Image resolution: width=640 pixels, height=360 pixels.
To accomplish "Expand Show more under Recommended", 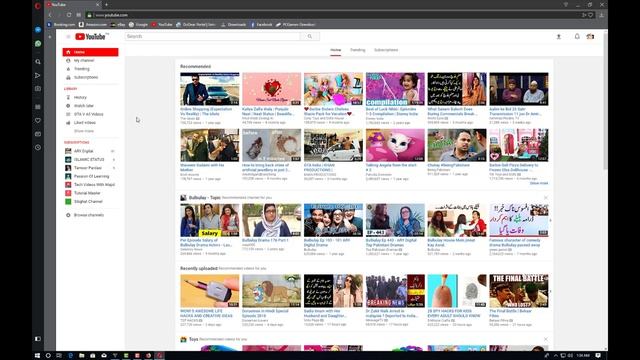I will (539, 183).
